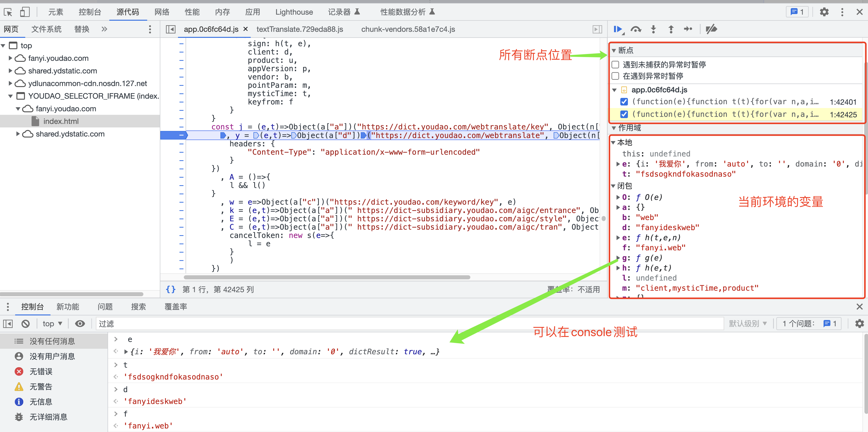Open the drawer three-dot menu
Image resolution: width=868 pixels, height=432 pixels.
pyautogui.click(x=8, y=306)
